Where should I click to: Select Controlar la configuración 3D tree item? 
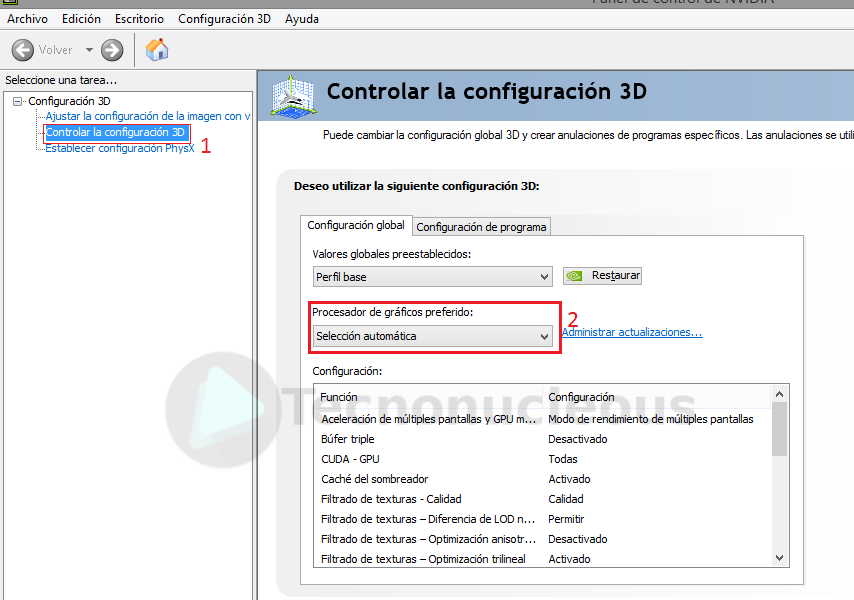pyautogui.click(x=116, y=132)
